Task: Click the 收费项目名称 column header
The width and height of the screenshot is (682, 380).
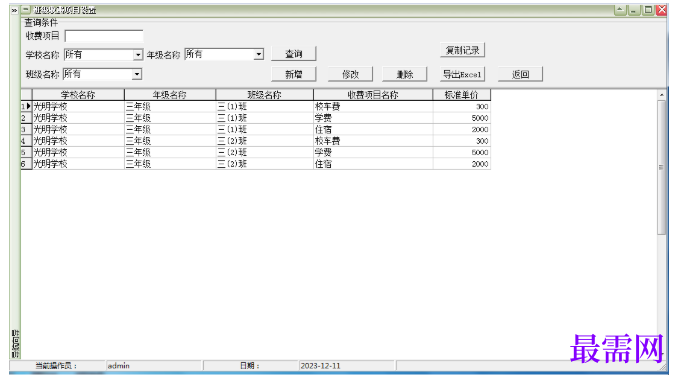Action: [373, 95]
